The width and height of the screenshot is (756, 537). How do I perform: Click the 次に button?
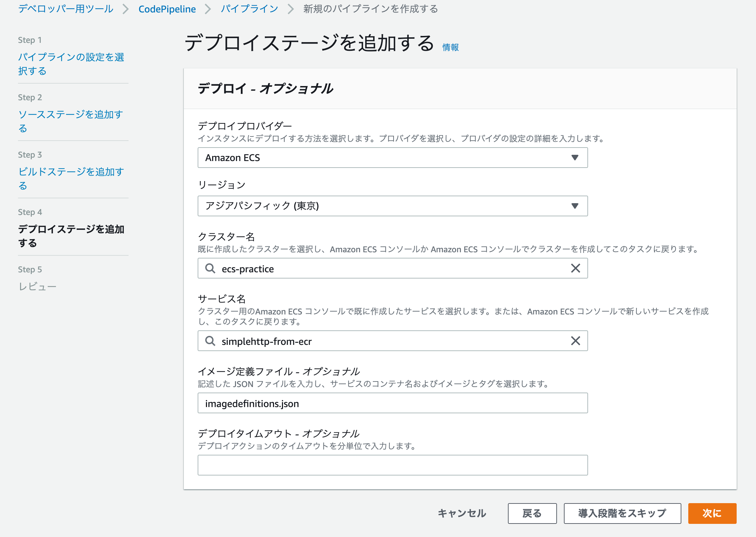(712, 514)
